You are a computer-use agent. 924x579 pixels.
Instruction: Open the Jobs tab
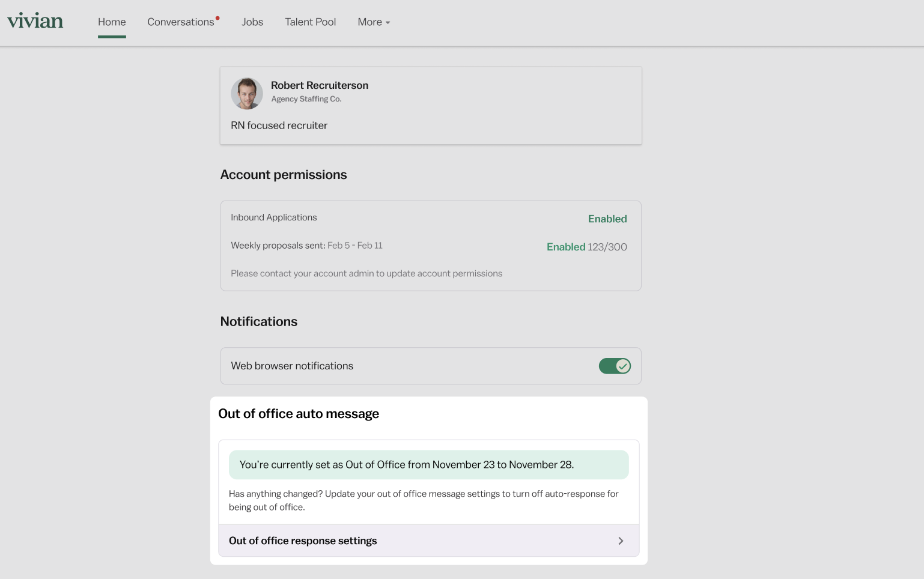252,22
